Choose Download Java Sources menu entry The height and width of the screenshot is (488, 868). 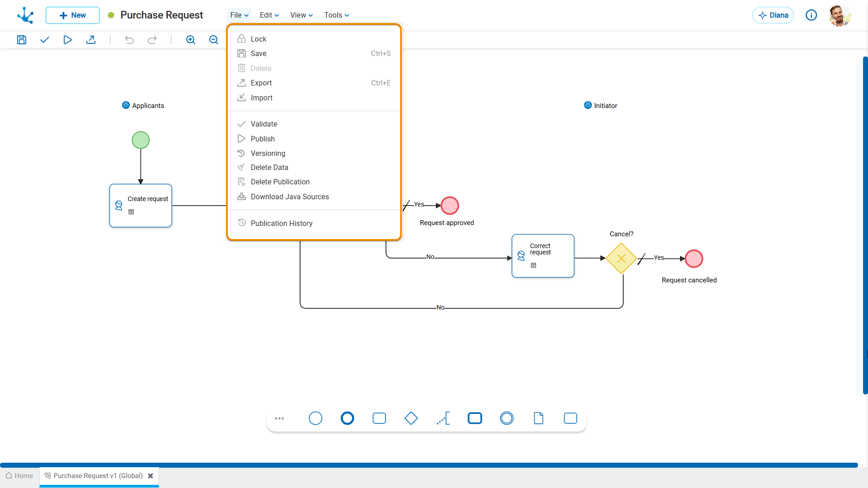tap(314, 197)
